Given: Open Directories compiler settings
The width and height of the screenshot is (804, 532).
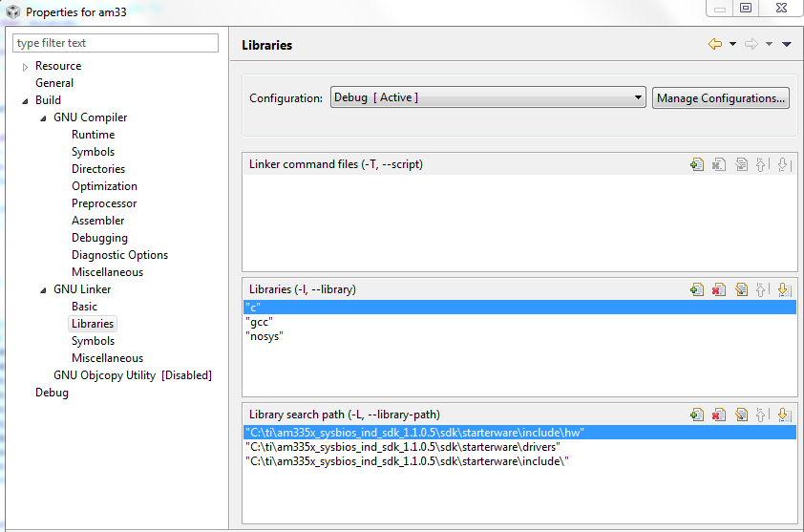Looking at the screenshot, I should (98, 169).
